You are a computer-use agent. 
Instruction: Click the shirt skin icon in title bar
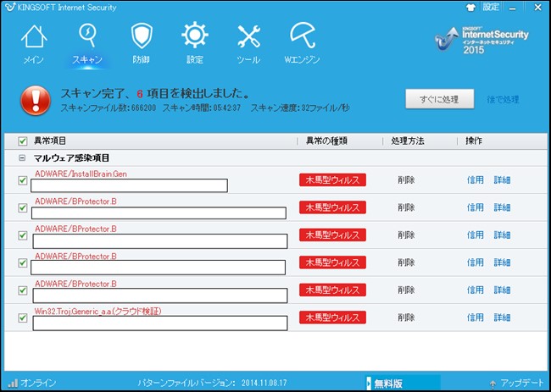[470, 8]
